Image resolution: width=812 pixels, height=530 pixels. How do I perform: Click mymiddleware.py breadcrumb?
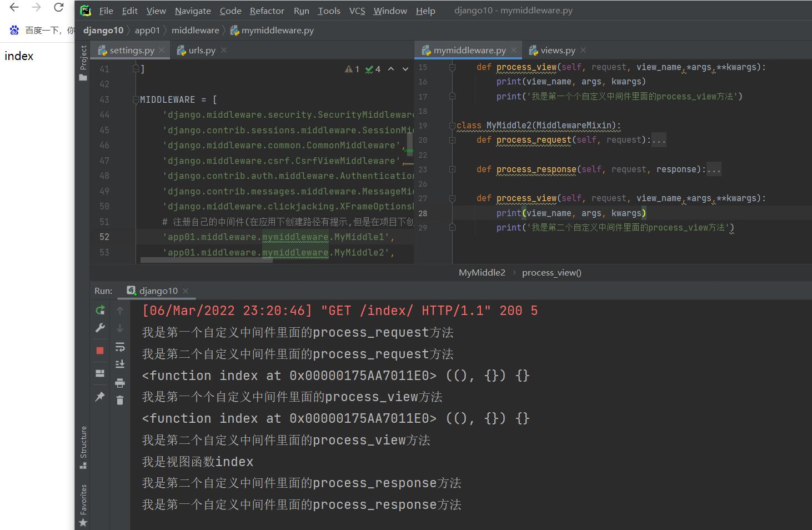pyautogui.click(x=272, y=30)
